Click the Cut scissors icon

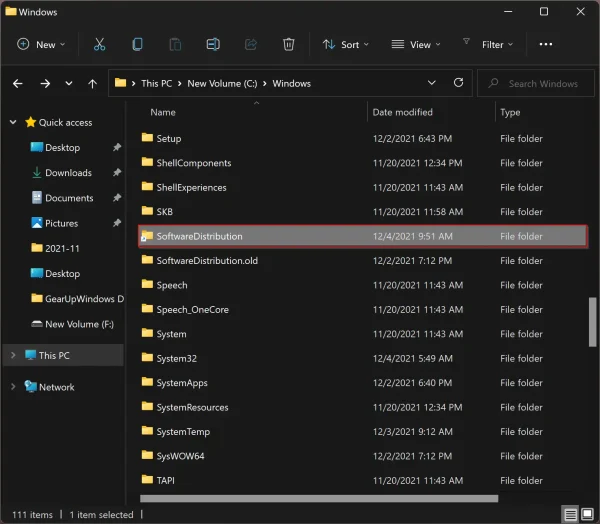[99, 44]
